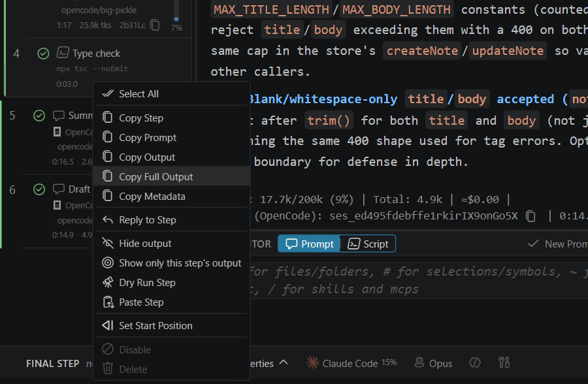Click the chat bubble icon of Draft step

pos(59,189)
